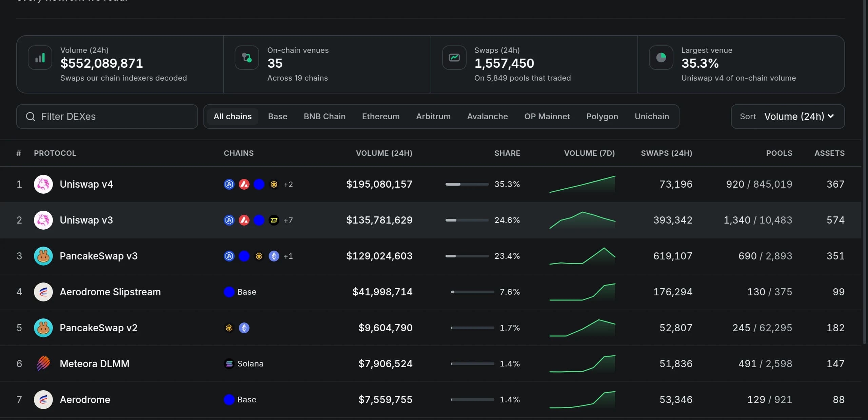Screen dimensions: 868x420
Task: Click the BNB chain icon in PancakeSwap v2 row
Action: [229, 328]
